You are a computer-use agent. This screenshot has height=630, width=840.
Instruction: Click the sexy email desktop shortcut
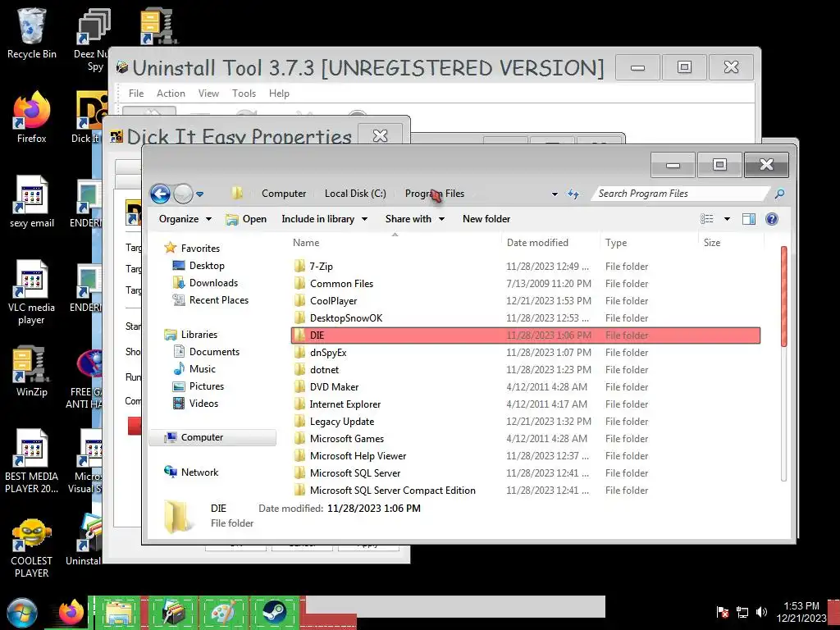tap(32, 202)
